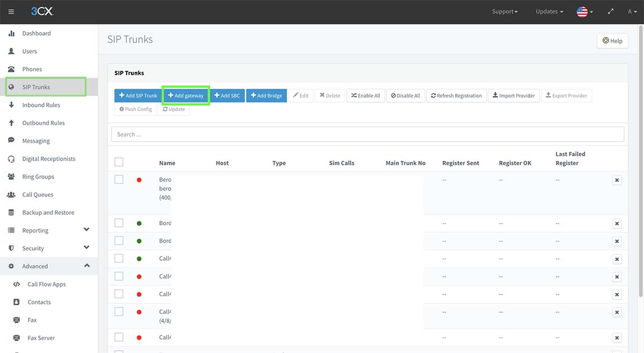Open the Support menu
Viewport: 644px width, 353px height.
(505, 12)
